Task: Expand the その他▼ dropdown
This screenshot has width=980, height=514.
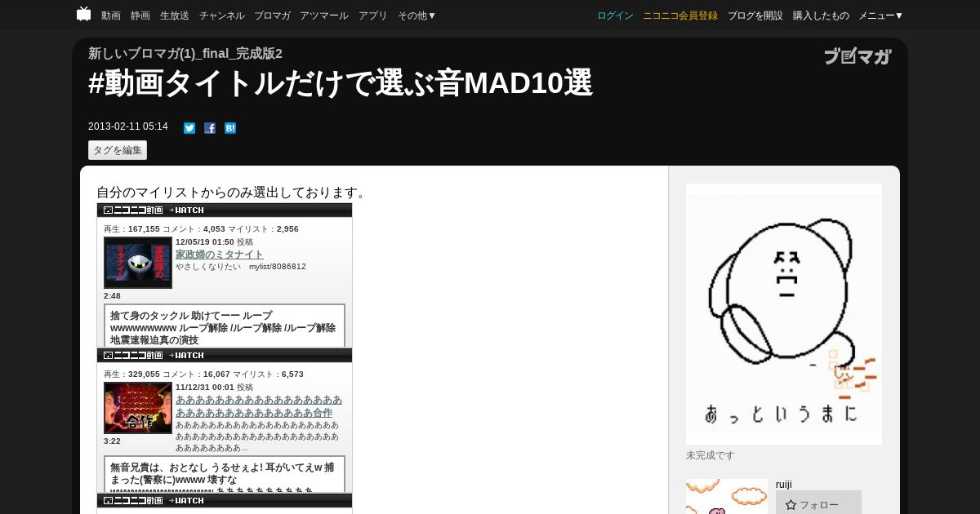Action: 417,16
